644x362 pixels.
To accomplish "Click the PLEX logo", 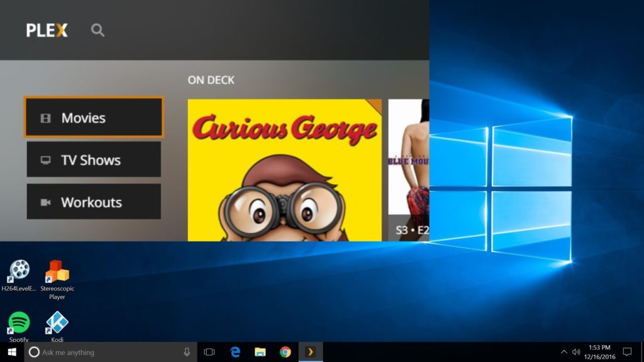I will (47, 30).
